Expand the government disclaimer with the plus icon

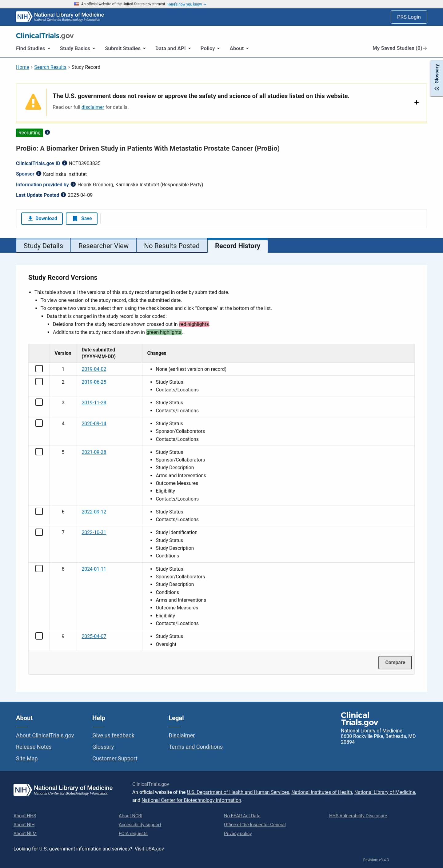pyautogui.click(x=416, y=102)
